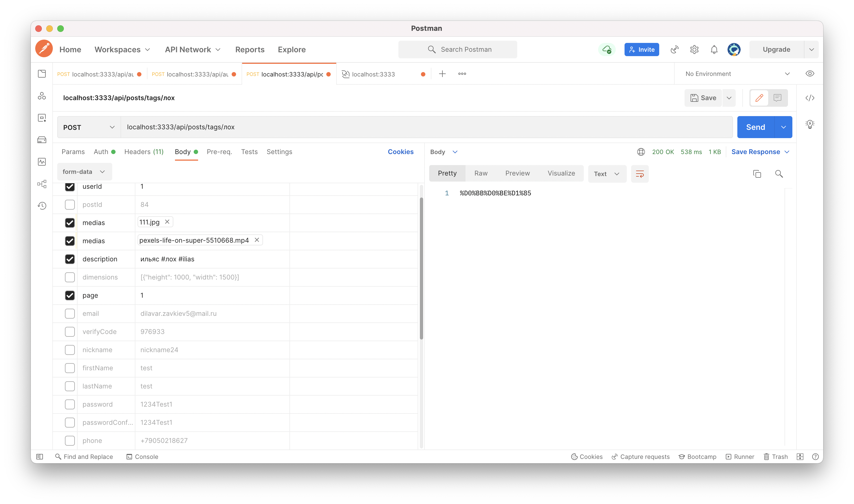Image resolution: width=854 pixels, height=504 pixels.
Task: Expand the form-data body type dropdown
Action: coord(84,172)
